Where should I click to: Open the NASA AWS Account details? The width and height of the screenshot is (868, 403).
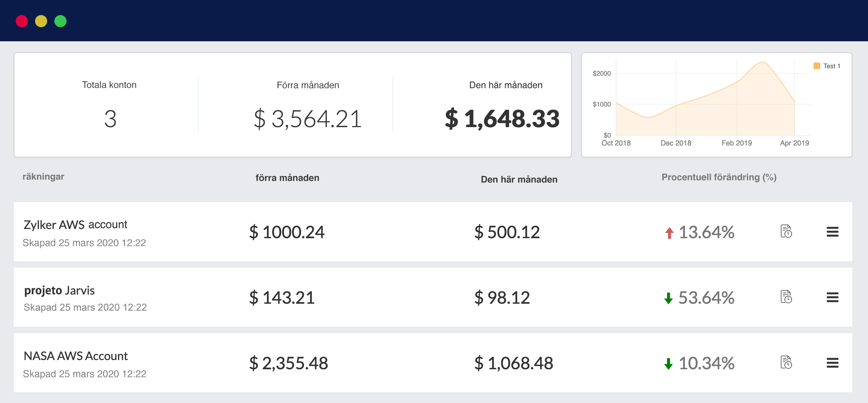pos(75,355)
